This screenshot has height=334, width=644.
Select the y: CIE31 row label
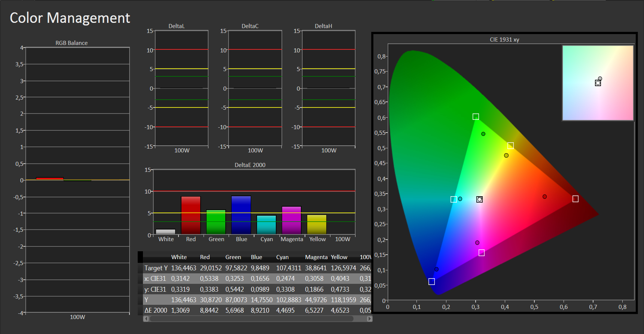click(x=155, y=289)
